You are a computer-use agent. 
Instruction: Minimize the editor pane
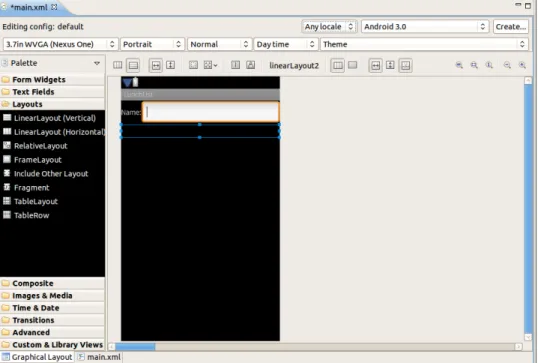[x=518, y=4]
